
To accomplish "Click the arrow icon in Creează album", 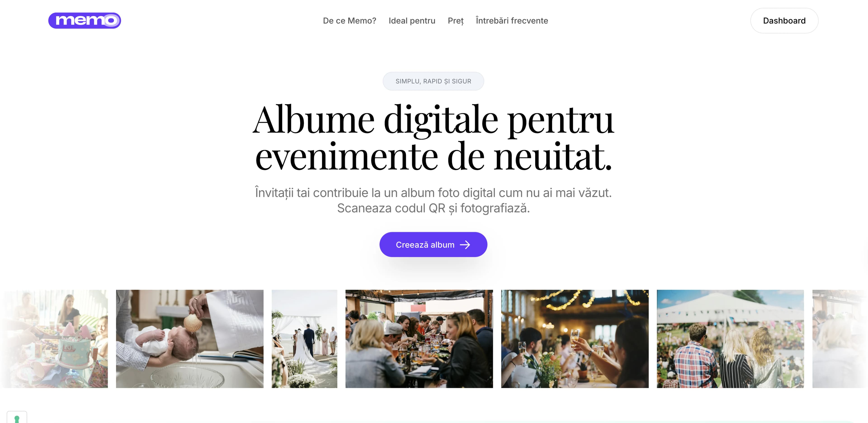I will (x=465, y=245).
